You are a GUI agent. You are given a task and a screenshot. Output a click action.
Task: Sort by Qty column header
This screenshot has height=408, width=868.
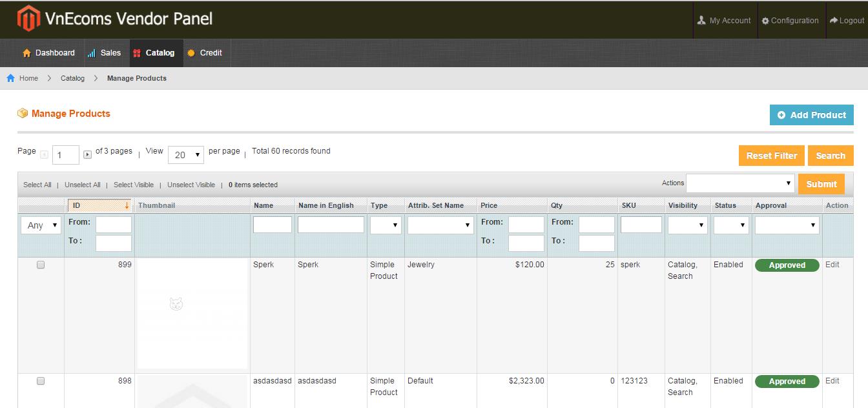click(557, 205)
